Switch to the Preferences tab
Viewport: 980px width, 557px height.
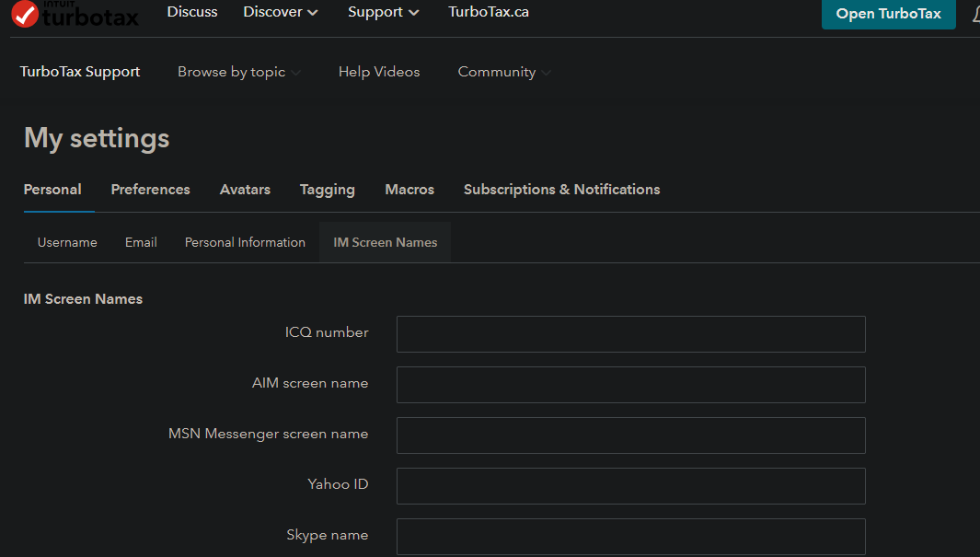coord(151,190)
